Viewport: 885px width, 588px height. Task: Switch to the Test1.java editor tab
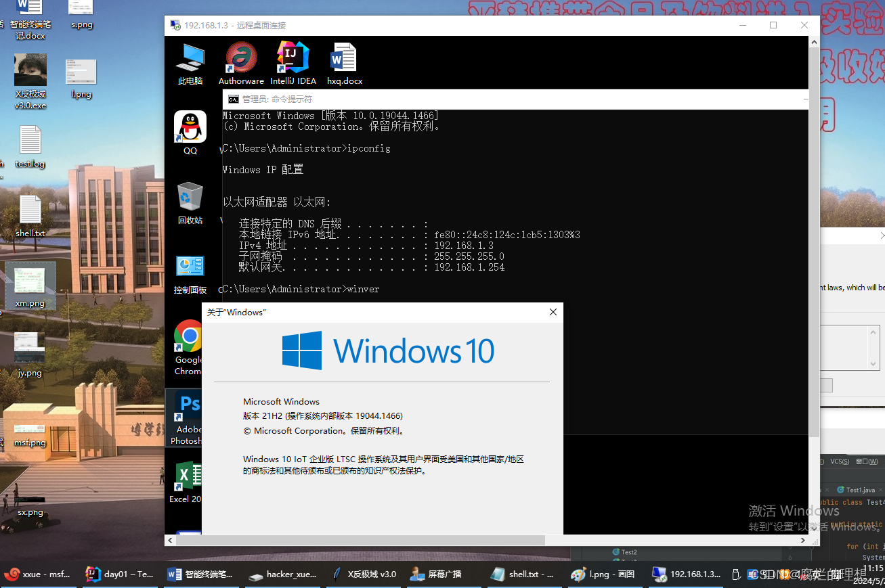[859, 489]
